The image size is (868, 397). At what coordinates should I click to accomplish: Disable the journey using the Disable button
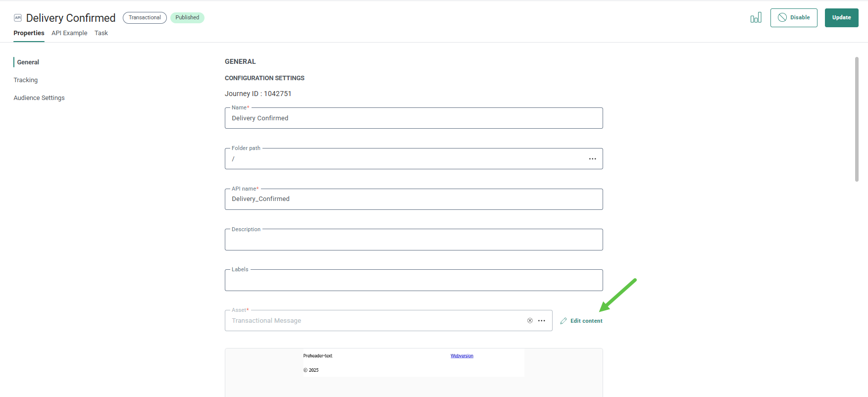pyautogui.click(x=793, y=18)
